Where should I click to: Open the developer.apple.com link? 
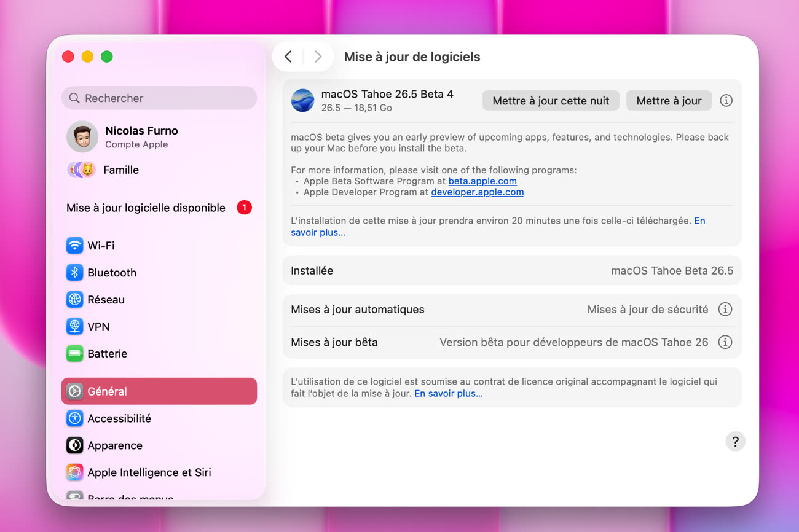point(478,192)
